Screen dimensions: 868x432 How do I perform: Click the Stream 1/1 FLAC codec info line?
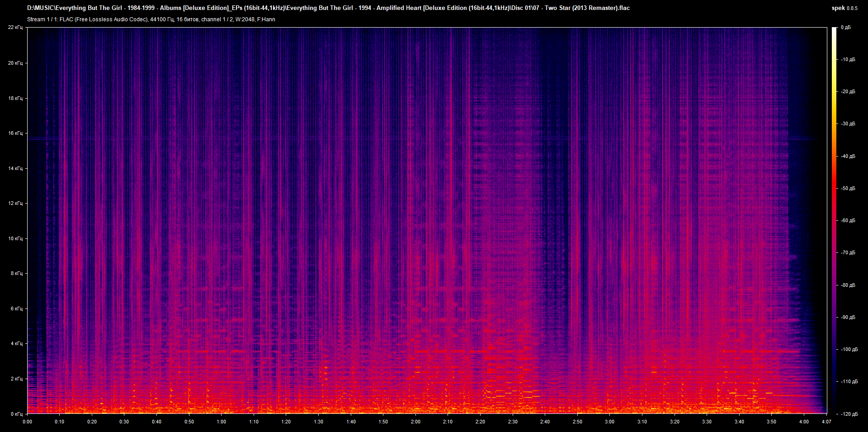click(x=151, y=19)
